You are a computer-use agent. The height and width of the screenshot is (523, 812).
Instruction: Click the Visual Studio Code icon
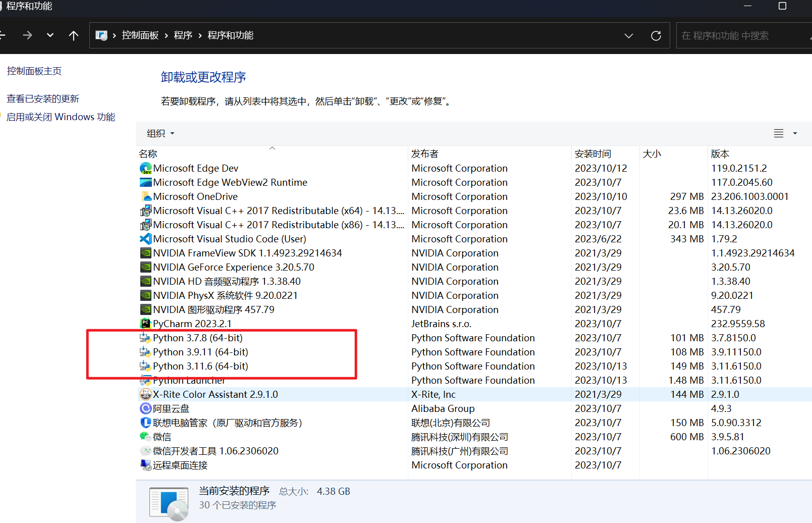146,239
